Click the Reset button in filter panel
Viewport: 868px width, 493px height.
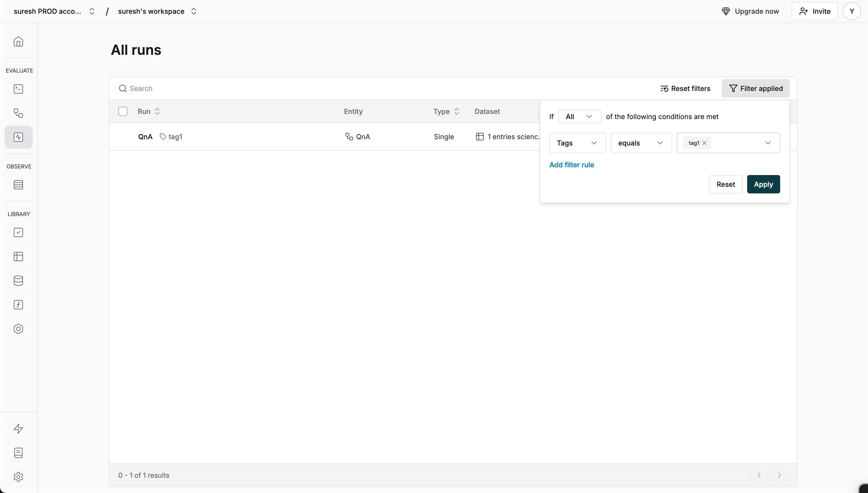(726, 184)
